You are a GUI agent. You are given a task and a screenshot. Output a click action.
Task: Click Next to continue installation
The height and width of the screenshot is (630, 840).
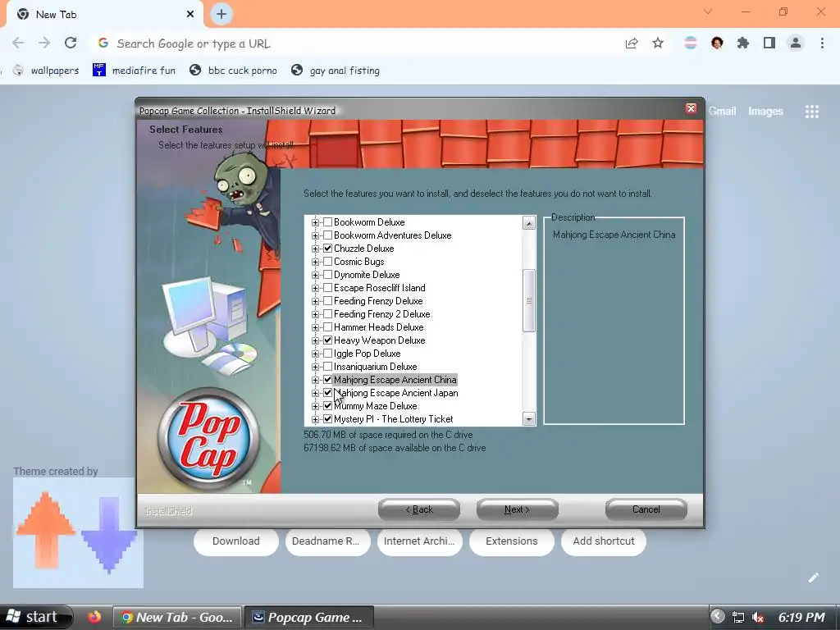click(517, 509)
